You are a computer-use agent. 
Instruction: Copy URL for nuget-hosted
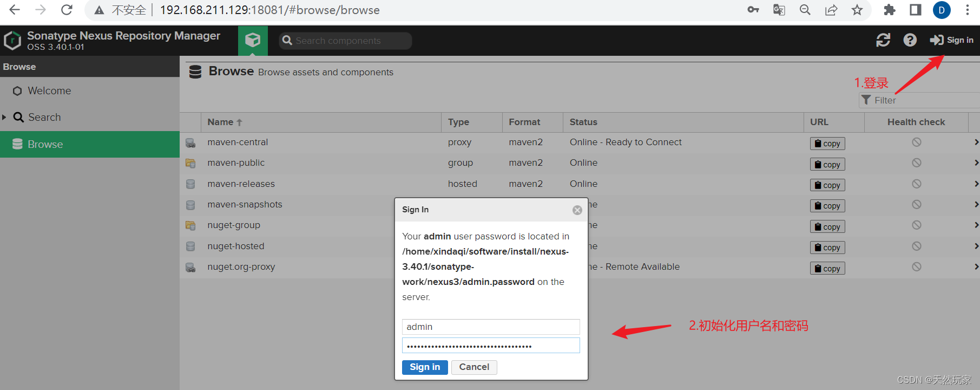click(827, 248)
